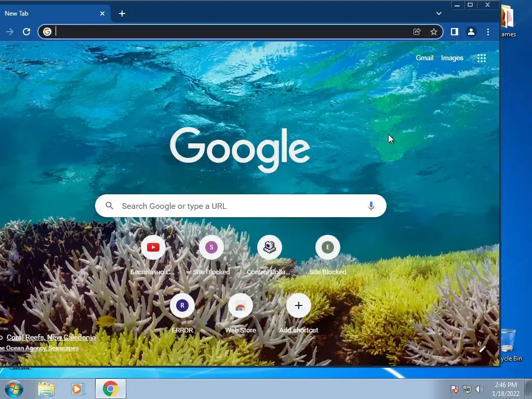Expand the tab search chevron
532x399 pixels.
pyautogui.click(x=438, y=14)
